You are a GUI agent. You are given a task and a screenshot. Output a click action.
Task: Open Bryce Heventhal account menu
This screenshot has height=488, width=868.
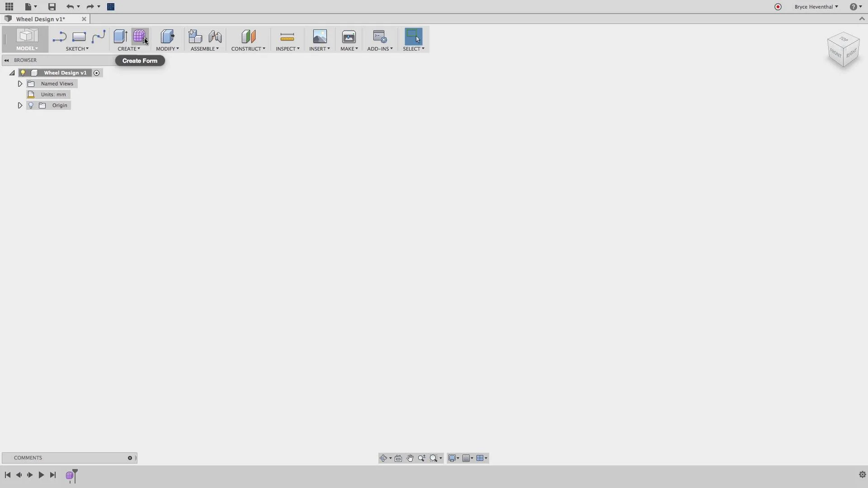pos(816,7)
